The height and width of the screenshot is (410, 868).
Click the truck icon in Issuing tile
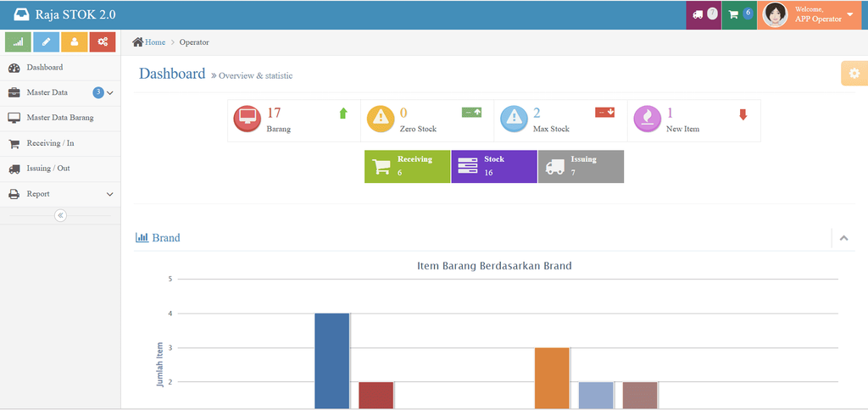point(554,167)
